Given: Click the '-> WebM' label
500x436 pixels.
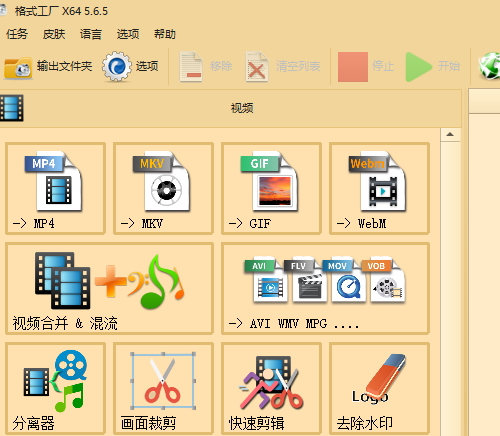Looking at the screenshot, I should point(362,223).
